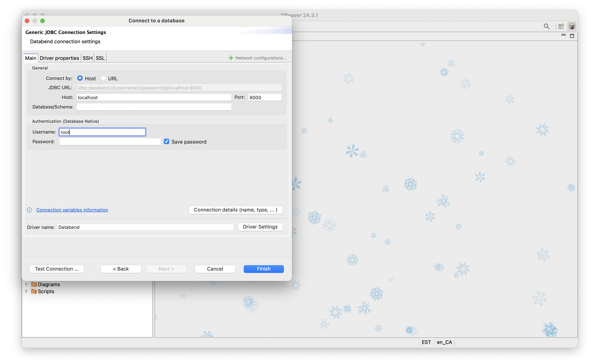The width and height of the screenshot is (591, 364).
Task: Click the DBeaver perspective beaver icon
Action: pyautogui.click(x=572, y=26)
